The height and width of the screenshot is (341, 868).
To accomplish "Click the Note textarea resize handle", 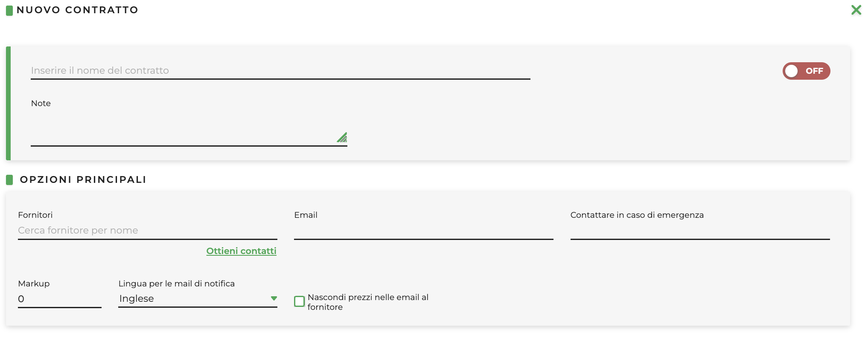I will click(x=342, y=137).
